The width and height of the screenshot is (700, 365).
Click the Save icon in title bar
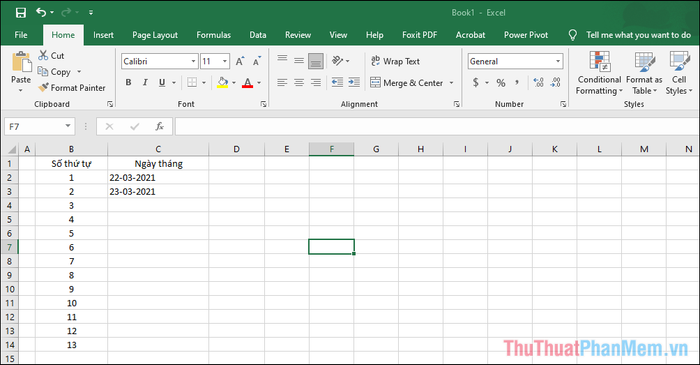[21, 12]
